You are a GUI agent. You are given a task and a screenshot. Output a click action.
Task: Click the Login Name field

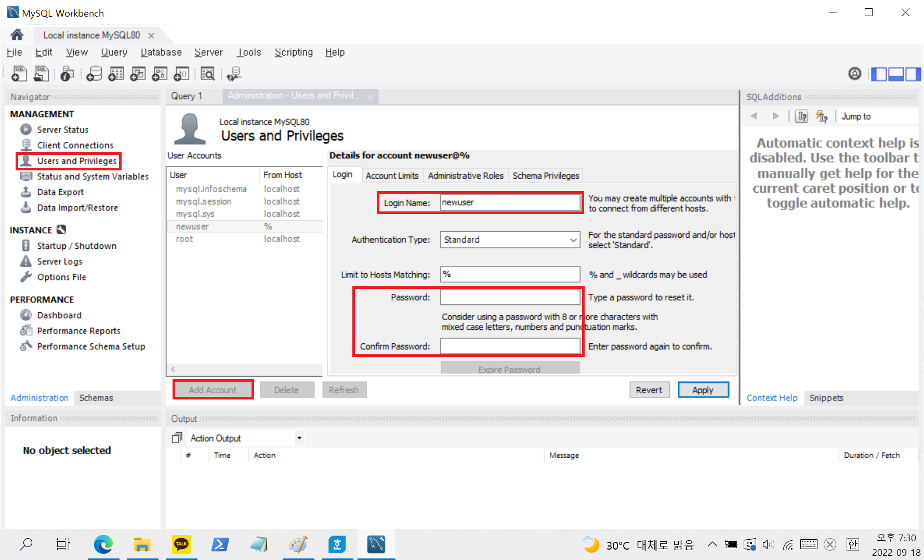click(x=510, y=203)
